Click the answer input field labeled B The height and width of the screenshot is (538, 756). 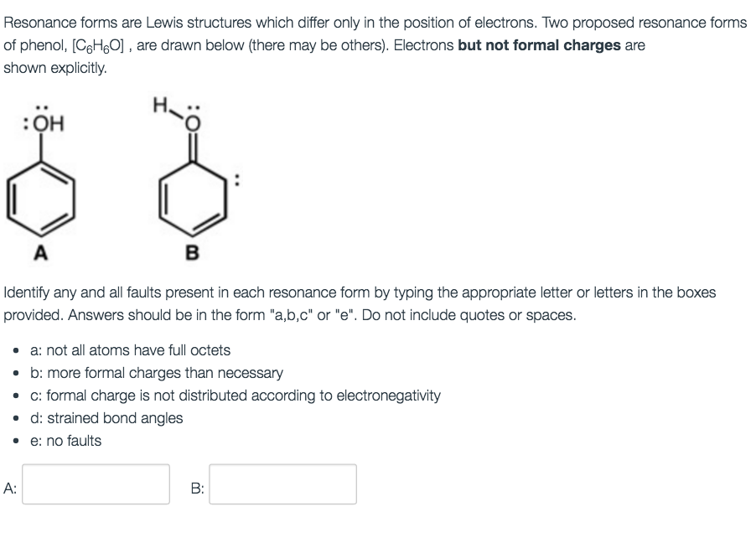[x=283, y=483]
